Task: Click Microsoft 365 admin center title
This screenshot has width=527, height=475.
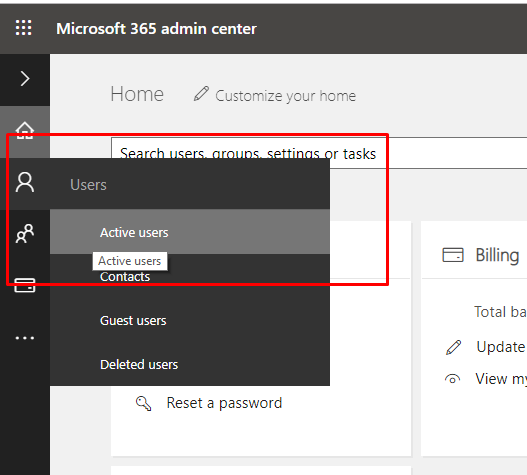Action: 156,29
